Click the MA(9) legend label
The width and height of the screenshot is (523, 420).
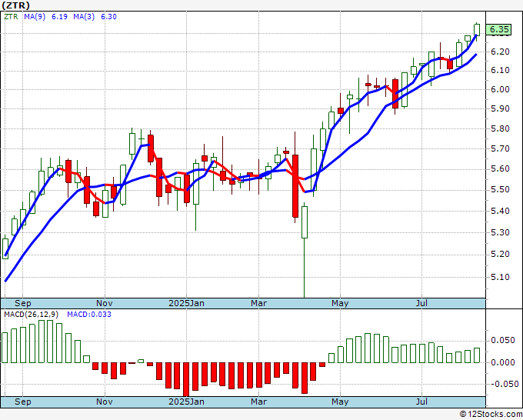click(35, 17)
